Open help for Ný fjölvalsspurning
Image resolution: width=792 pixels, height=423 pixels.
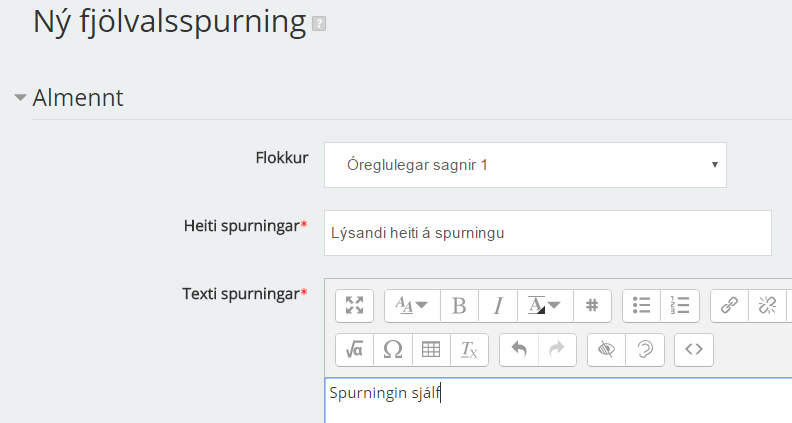pyautogui.click(x=319, y=24)
